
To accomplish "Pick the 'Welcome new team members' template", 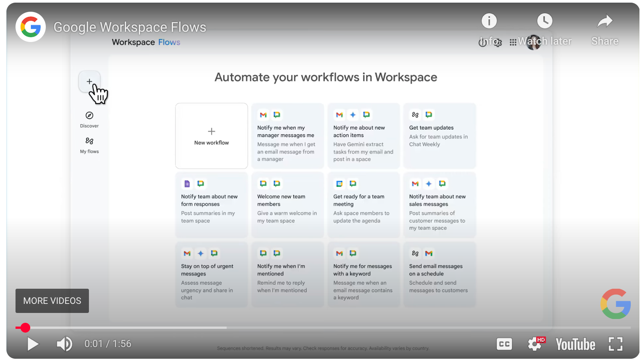I will pos(288,205).
